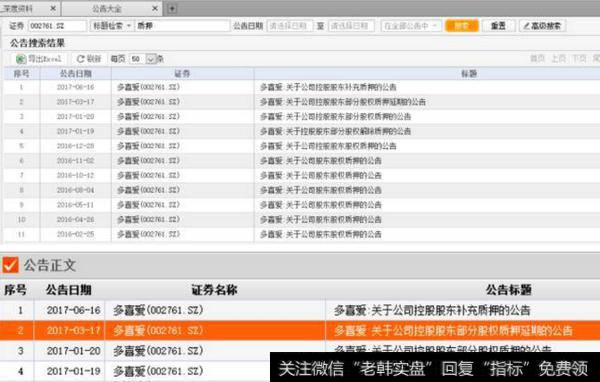Click the 公告标题 header in lower table
600x382 pixels.
pyautogui.click(x=508, y=290)
